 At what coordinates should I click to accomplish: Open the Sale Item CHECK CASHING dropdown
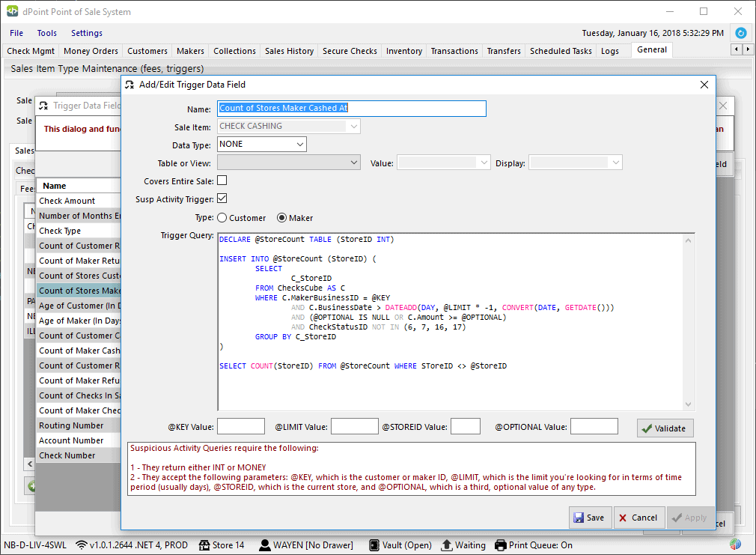tap(354, 127)
